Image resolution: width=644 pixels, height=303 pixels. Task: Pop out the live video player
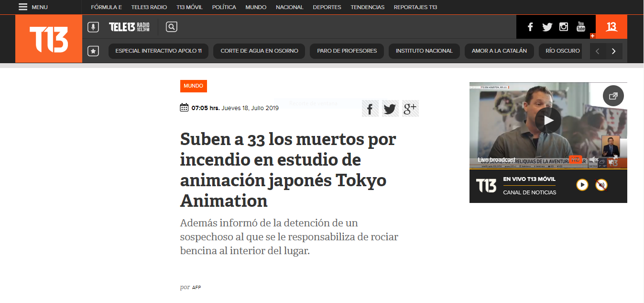tap(613, 96)
